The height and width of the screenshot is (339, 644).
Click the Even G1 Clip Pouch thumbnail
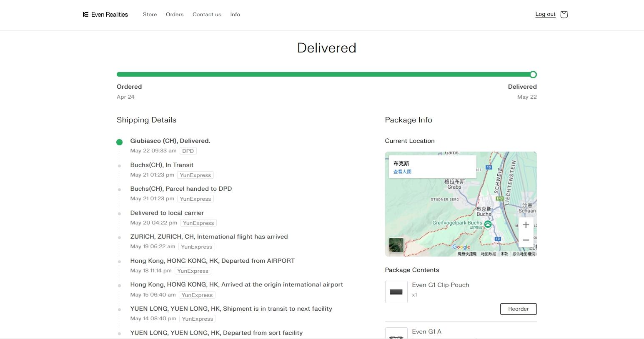tap(396, 292)
